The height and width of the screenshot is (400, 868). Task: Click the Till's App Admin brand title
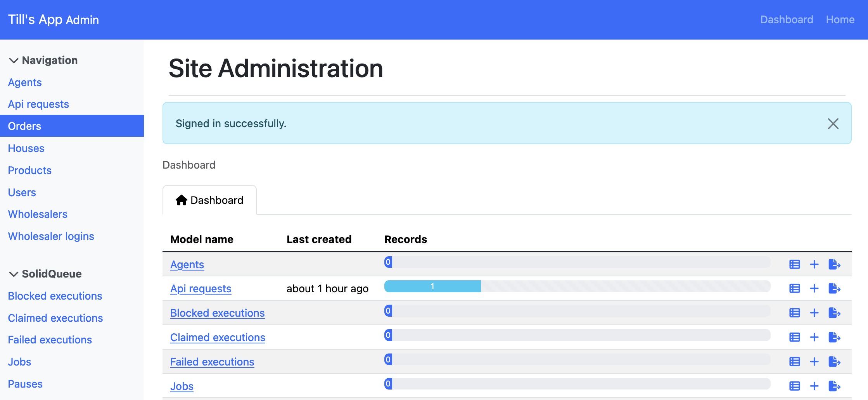pos(54,20)
